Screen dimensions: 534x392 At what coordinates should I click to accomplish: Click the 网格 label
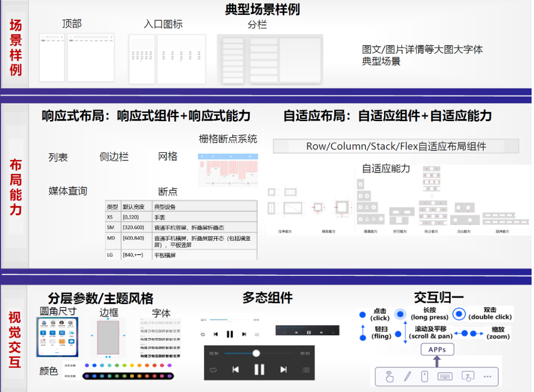click(168, 156)
